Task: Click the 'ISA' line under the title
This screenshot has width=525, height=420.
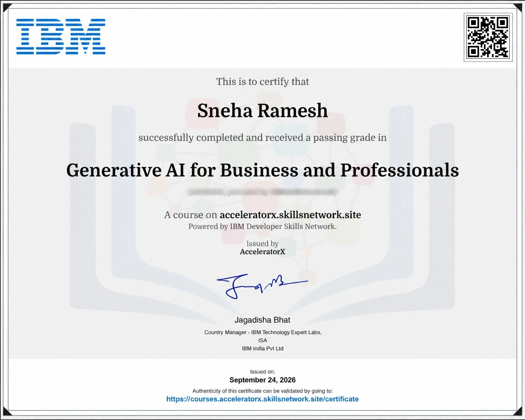Action: pyautogui.click(x=262, y=340)
